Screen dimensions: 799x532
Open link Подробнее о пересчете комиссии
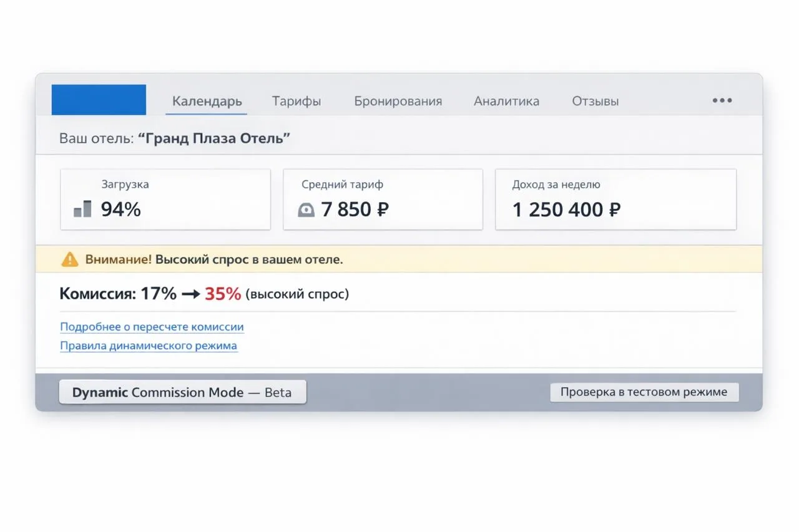(152, 327)
